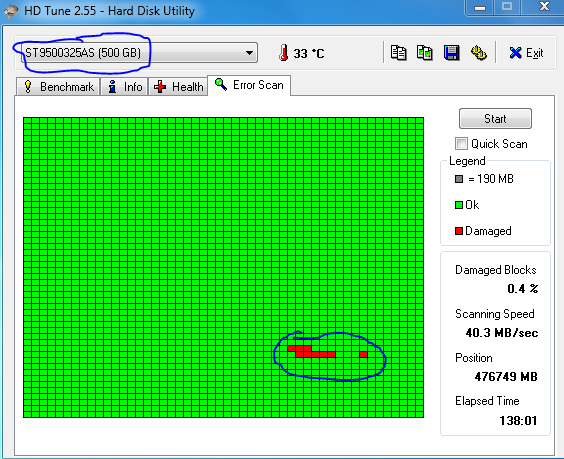This screenshot has height=459, width=564.
Task: Click the Start scan button
Action: tap(495, 119)
